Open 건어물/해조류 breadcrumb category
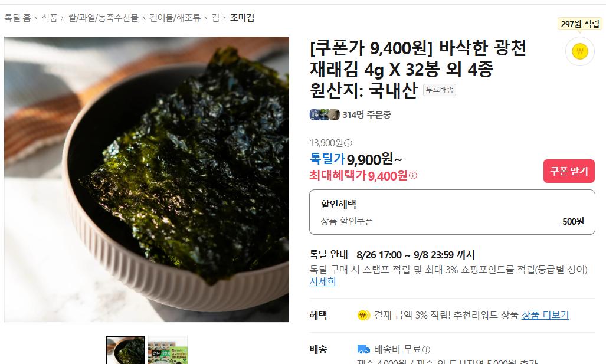 coord(175,18)
